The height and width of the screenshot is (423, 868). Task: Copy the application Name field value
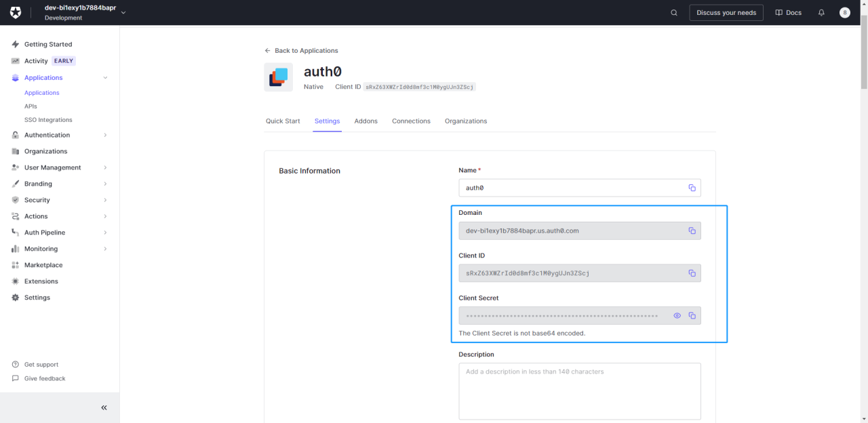pos(692,188)
